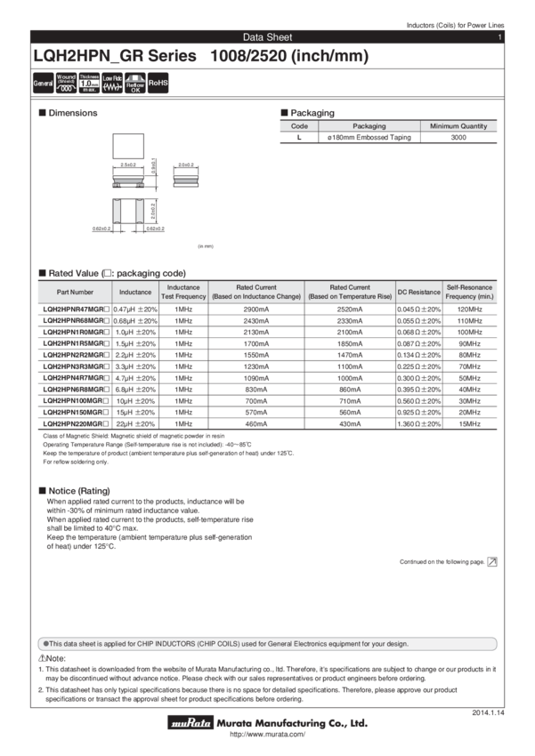Click Rated Current Inductance Change header
Image resolution: width=535 pixels, height=756 pixels.
coord(256,293)
